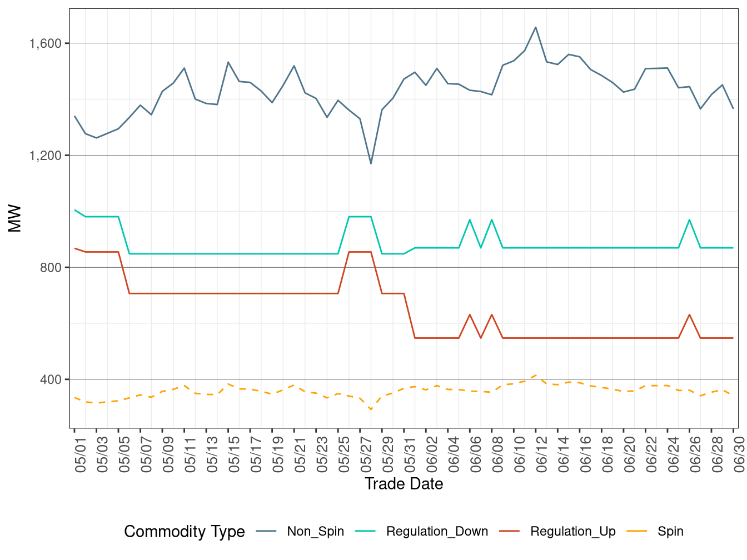The width and height of the screenshot is (747, 560).
Task: Select the "Regulation_Down" legend label
Action: tap(437, 532)
